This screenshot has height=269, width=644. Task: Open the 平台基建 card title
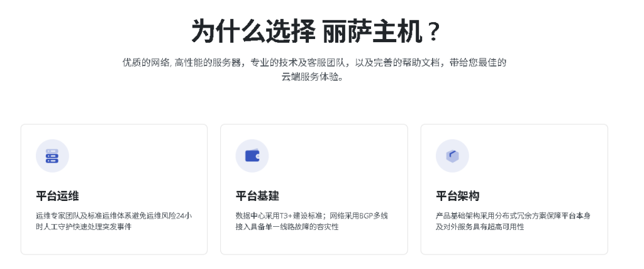click(257, 195)
